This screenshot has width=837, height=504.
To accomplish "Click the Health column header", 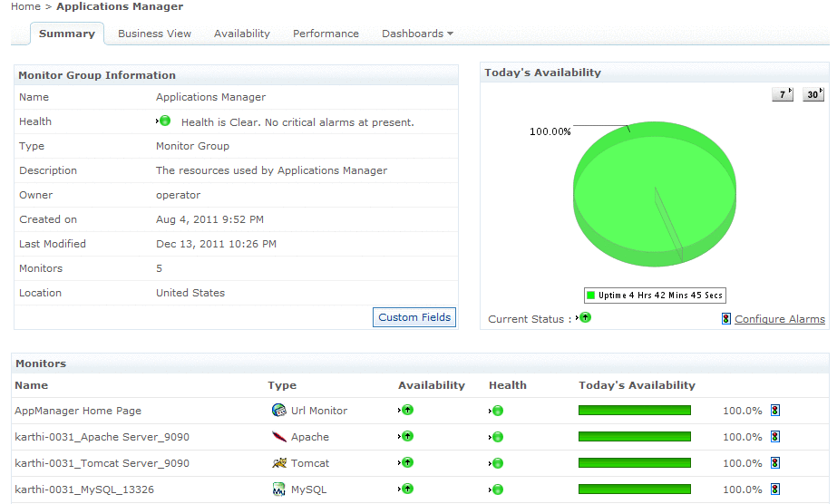I will [508, 385].
